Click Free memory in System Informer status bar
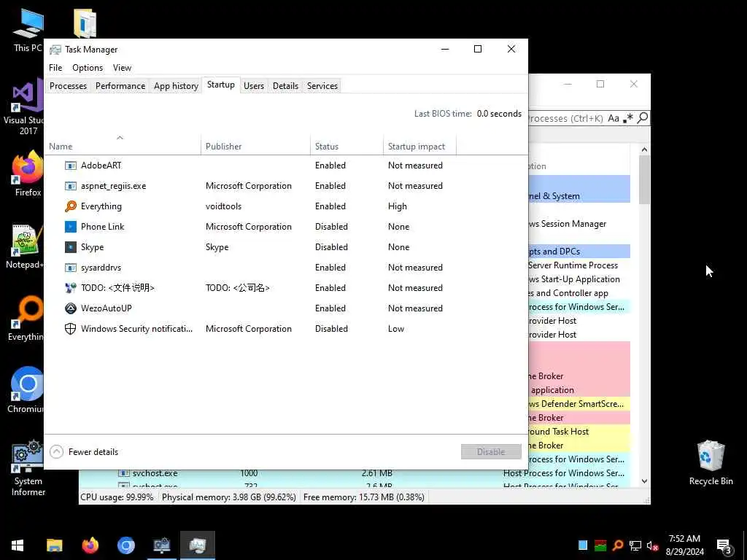This screenshot has width=747, height=560. point(363,497)
